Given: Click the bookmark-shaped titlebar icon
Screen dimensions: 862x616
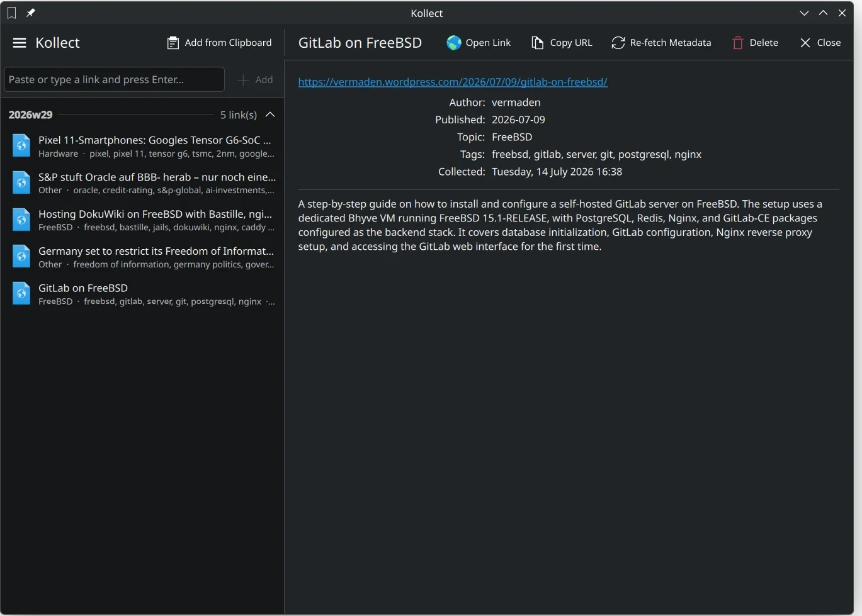Looking at the screenshot, I should [x=11, y=13].
